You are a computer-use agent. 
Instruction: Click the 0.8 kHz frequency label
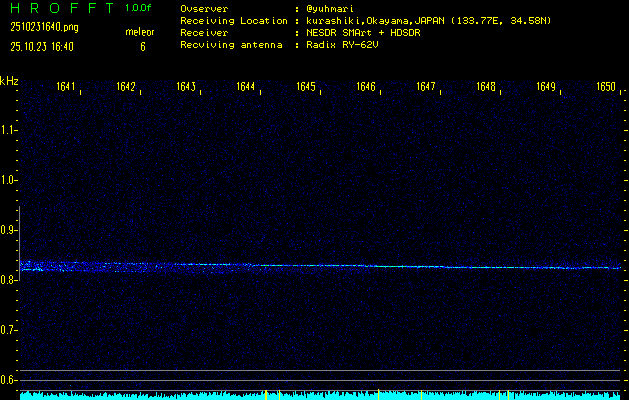tap(9, 280)
